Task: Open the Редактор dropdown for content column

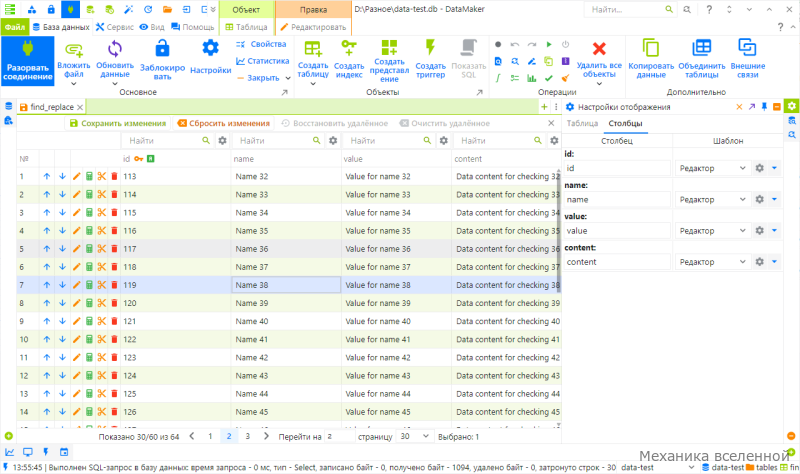Action: pos(713,262)
